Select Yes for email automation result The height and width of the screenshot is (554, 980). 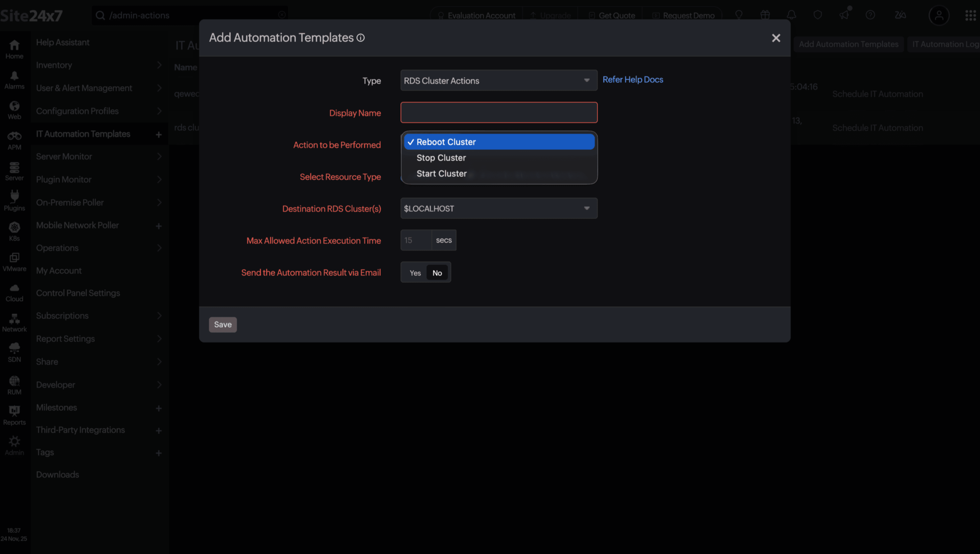pyautogui.click(x=415, y=273)
